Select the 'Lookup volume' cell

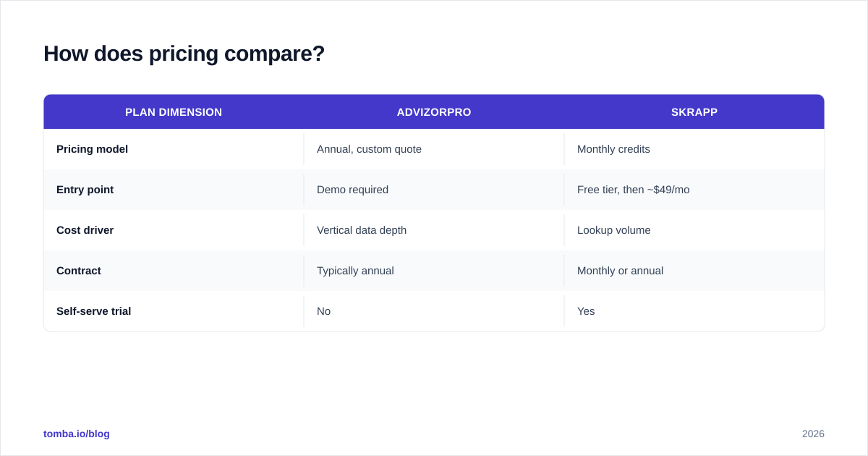coord(613,230)
